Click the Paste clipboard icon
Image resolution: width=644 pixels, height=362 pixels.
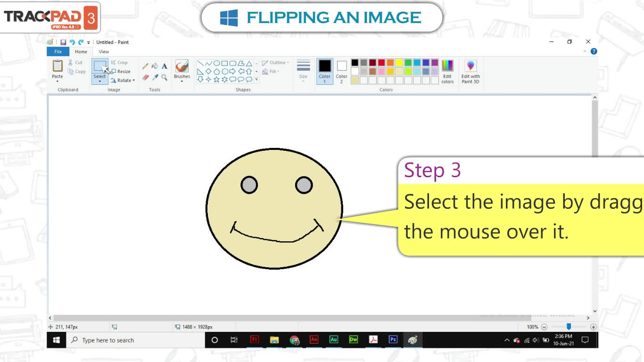58,66
